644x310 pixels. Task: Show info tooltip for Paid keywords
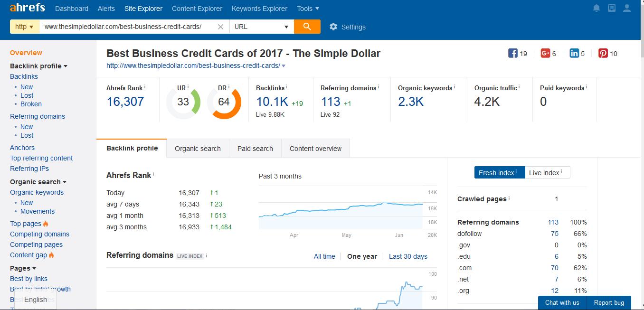587,87
